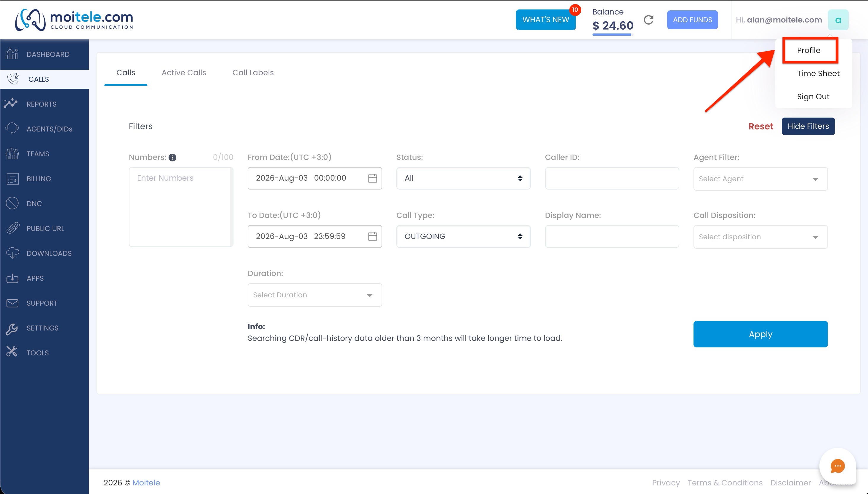Click the WHAT'S NEW button

click(545, 20)
